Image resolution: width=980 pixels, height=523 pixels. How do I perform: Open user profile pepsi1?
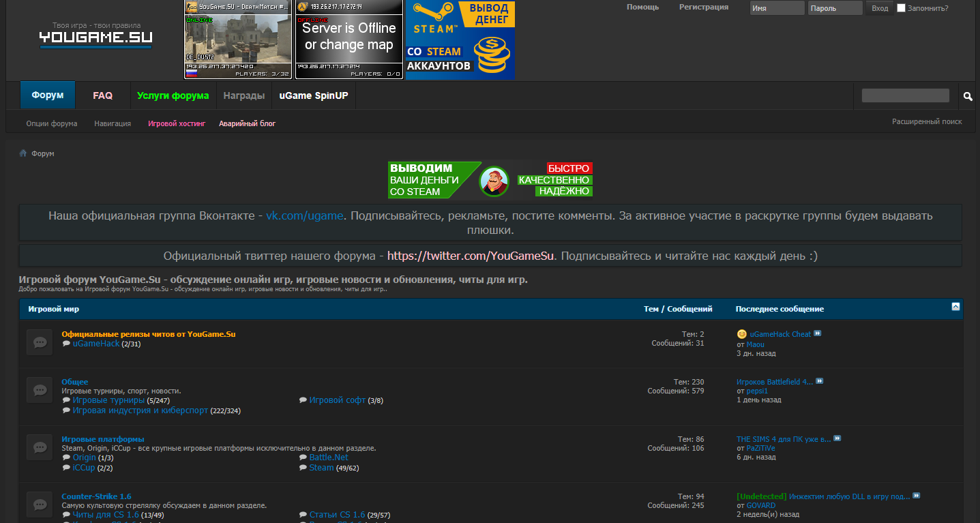pos(757,391)
